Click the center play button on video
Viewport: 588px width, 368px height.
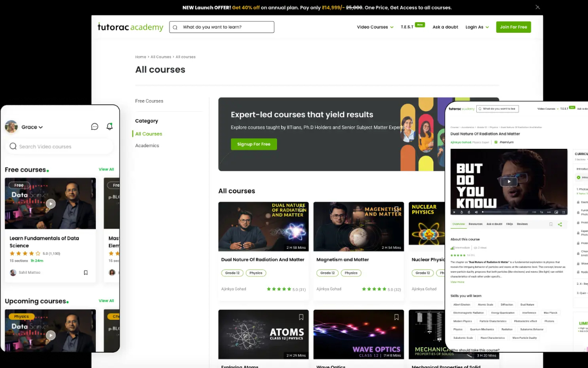509,182
